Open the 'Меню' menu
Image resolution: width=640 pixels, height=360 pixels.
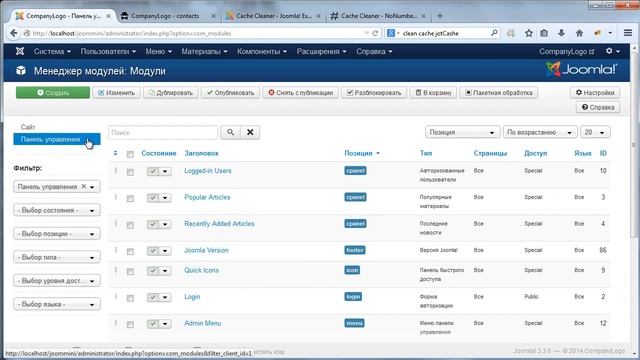[159, 51]
